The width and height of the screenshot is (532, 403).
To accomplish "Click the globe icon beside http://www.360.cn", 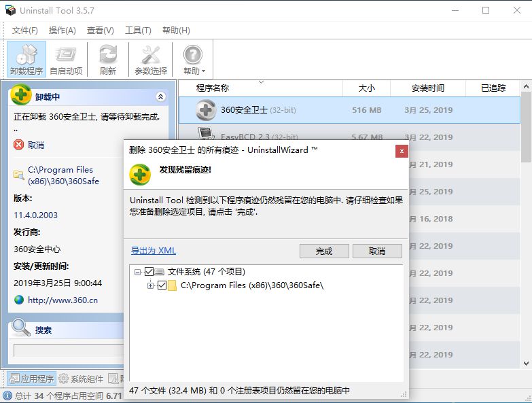I will (x=19, y=300).
